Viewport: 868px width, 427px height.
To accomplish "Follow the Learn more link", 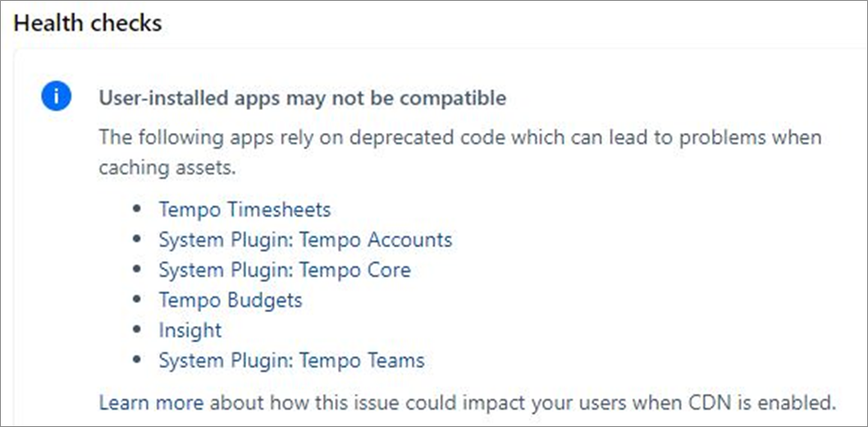I will click(152, 402).
